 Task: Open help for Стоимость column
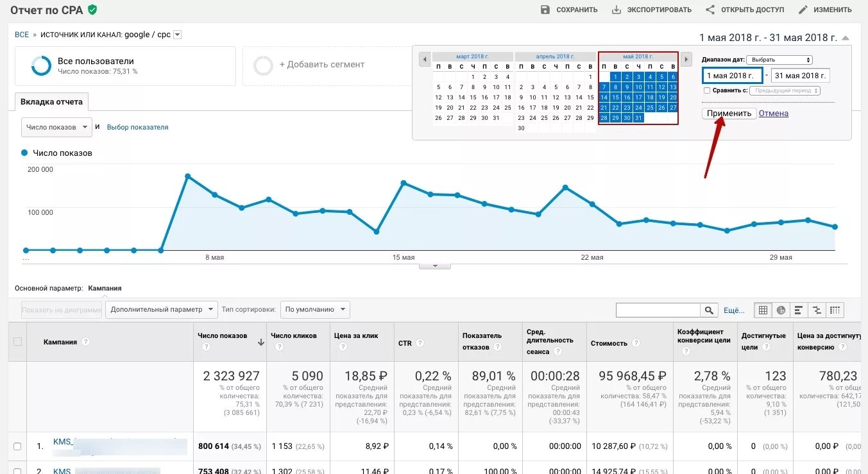click(x=636, y=343)
